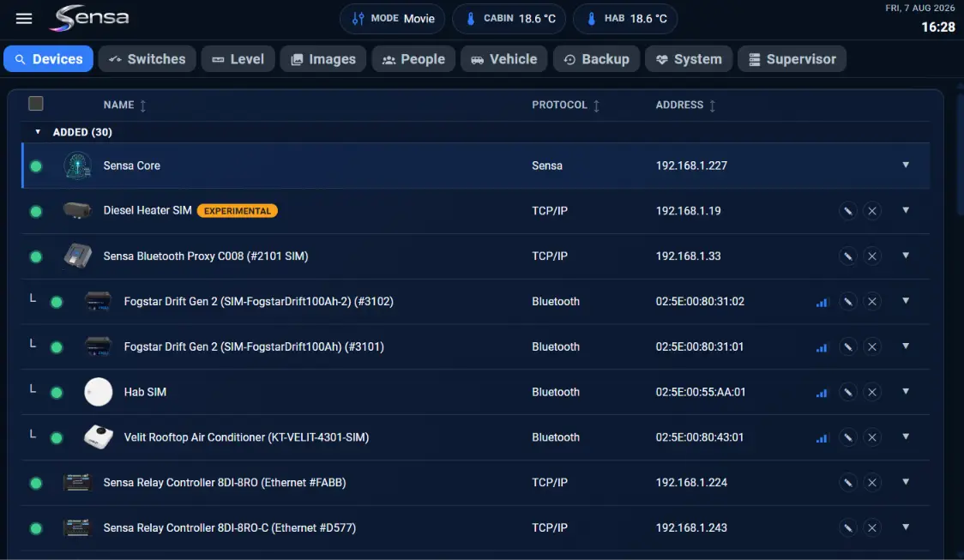Screen dimensions: 964x560
Task: Expand the Sensa Bluetooth Proxy C008 row
Action: (906, 256)
